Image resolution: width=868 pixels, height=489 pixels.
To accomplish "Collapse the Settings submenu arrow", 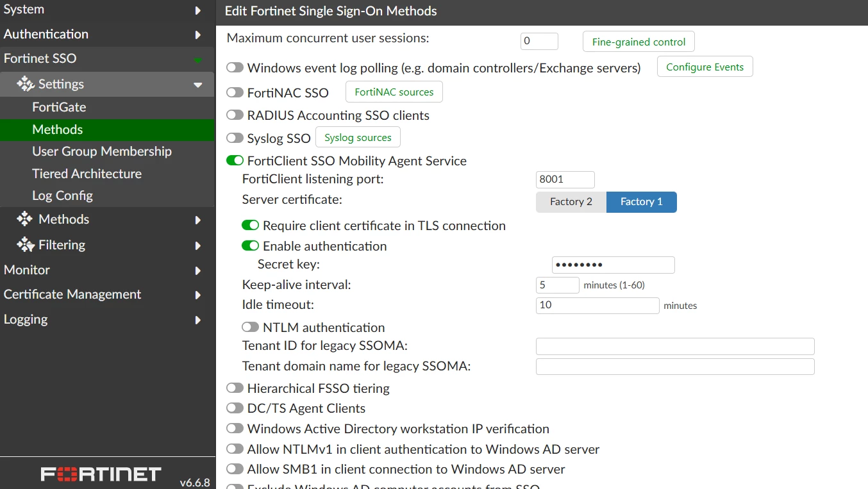I will click(x=198, y=85).
